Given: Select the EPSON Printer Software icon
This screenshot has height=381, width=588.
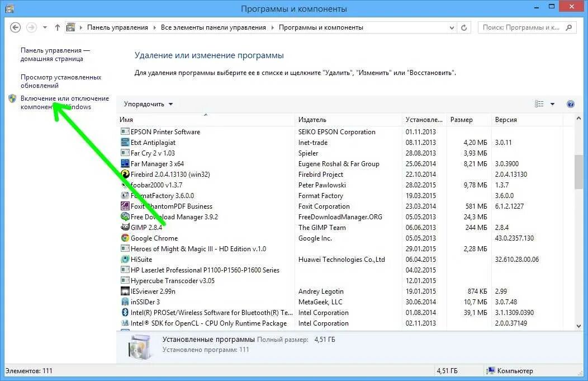Looking at the screenshot, I should click(x=125, y=131).
